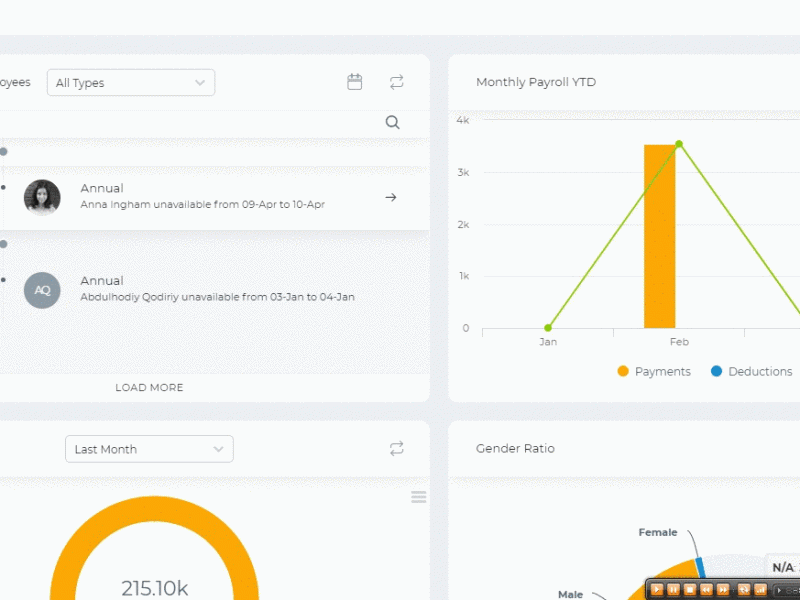Open the All Types dropdown
800x600 pixels.
pos(131,83)
